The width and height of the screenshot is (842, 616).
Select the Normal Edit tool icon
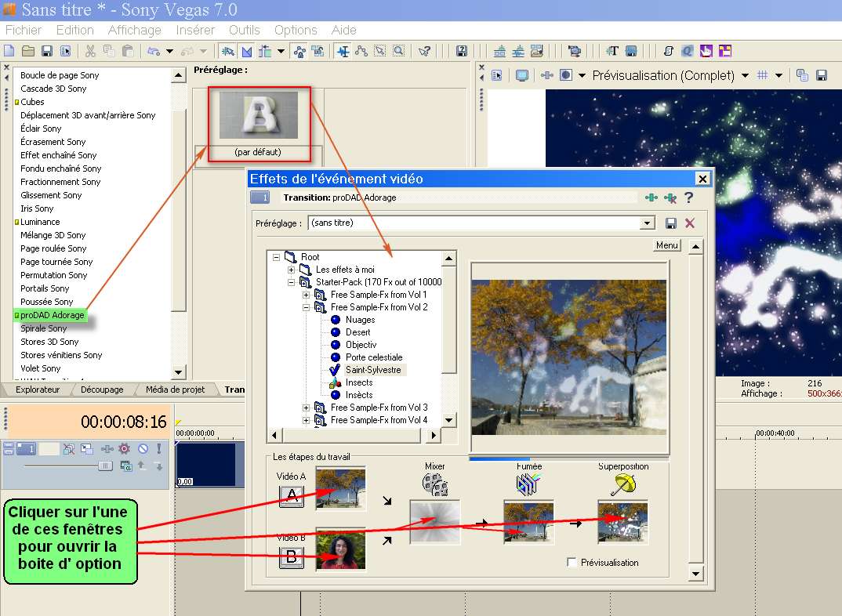[x=343, y=51]
